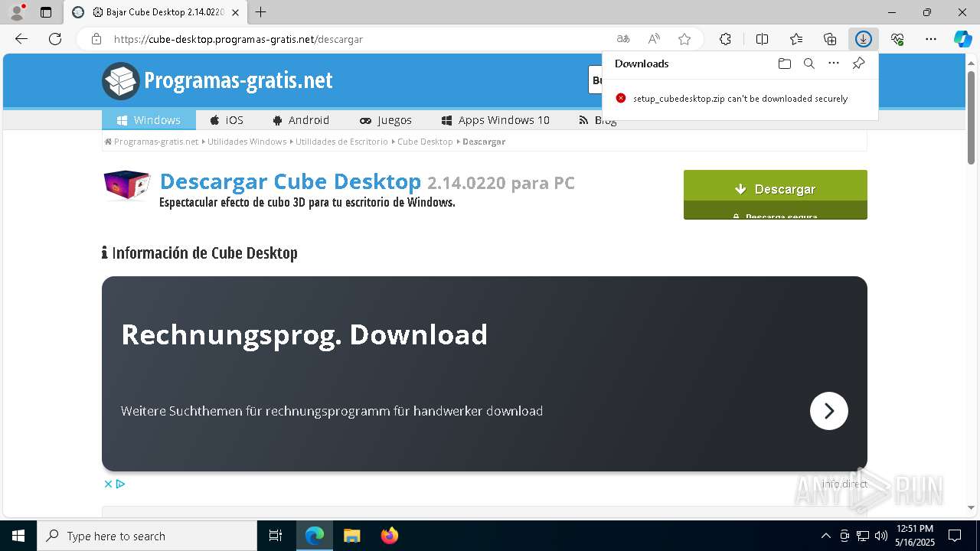Refresh the current page
Image resolution: width=980 pixels, height=551 pixels.
pyautogui.click(x=55, y=39)
